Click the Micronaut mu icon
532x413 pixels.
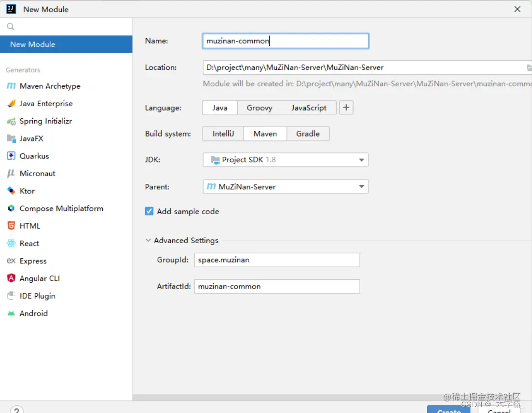[x=11, y=173]
